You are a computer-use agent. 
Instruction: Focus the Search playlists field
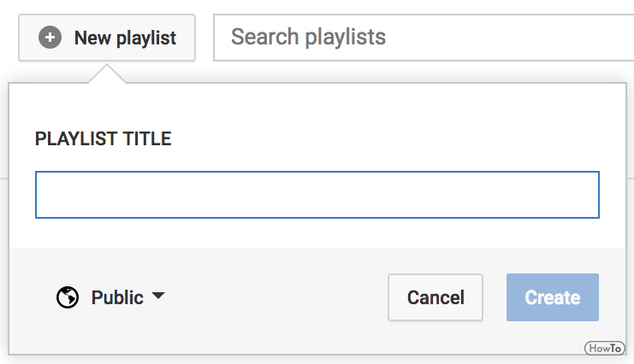pos(424,38)
